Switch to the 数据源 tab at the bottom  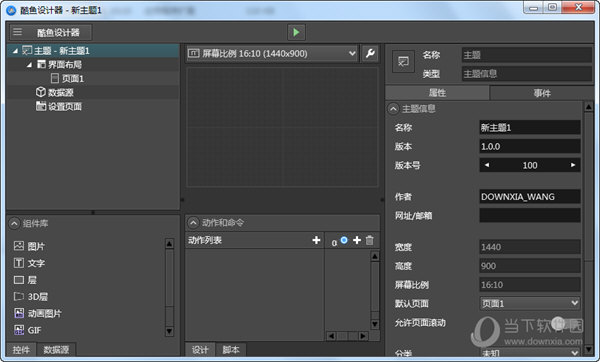coord(56,349)
